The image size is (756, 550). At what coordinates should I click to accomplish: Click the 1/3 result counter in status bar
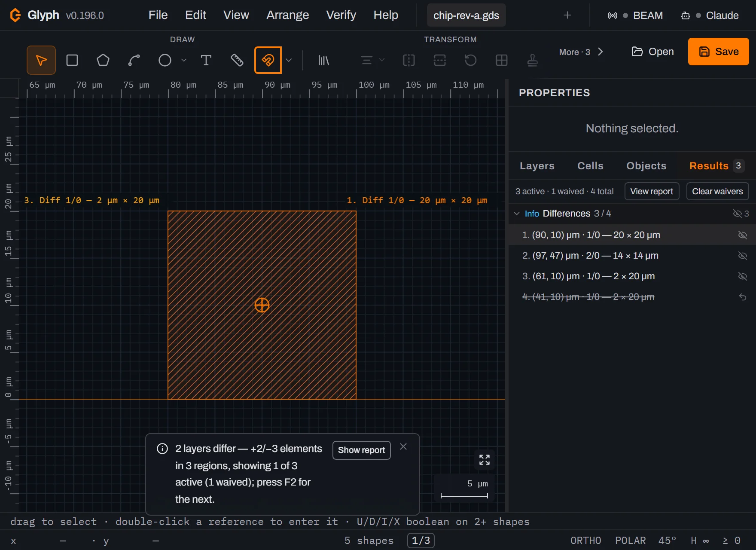pos(421,541)
